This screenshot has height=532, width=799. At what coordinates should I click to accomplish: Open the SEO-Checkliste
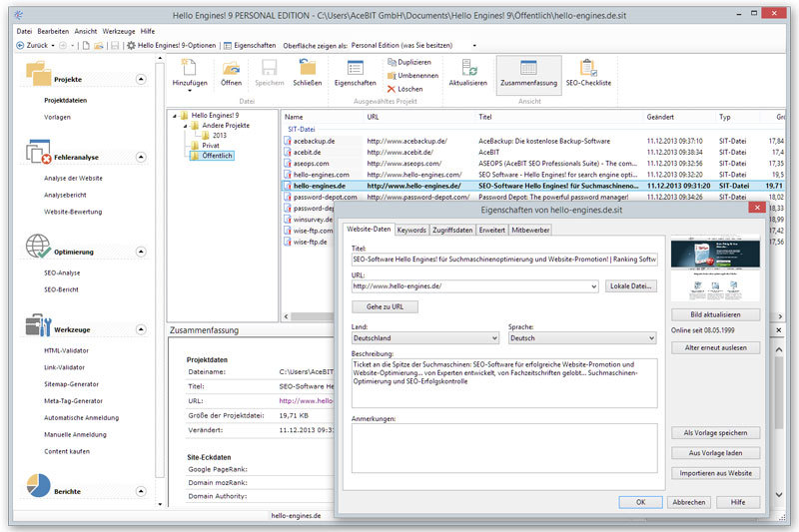[x=588, y=72]
